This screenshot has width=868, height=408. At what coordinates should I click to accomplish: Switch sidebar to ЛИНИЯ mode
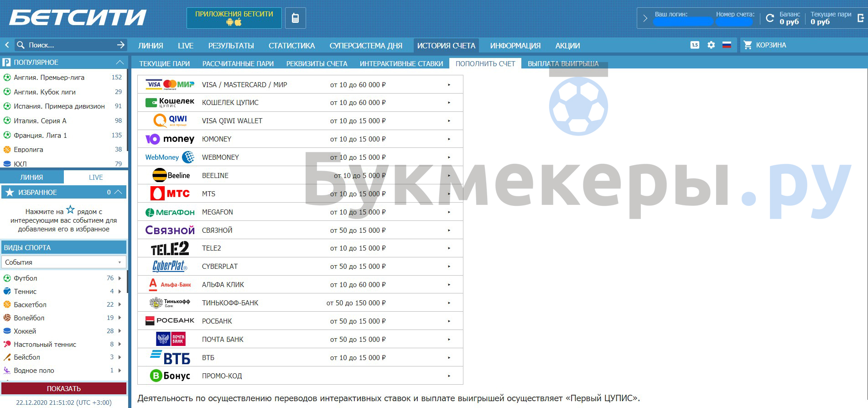[x=32, y=177]
